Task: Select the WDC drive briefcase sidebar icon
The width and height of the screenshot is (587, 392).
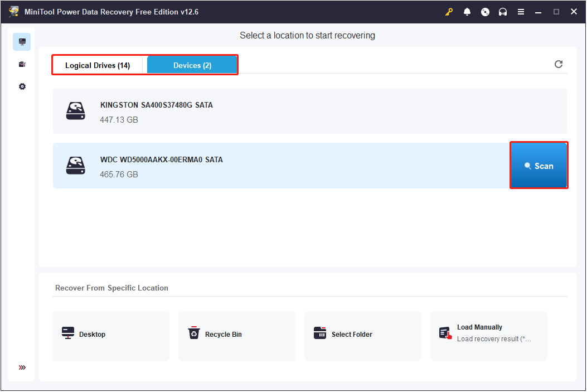Action: point(22,64)
